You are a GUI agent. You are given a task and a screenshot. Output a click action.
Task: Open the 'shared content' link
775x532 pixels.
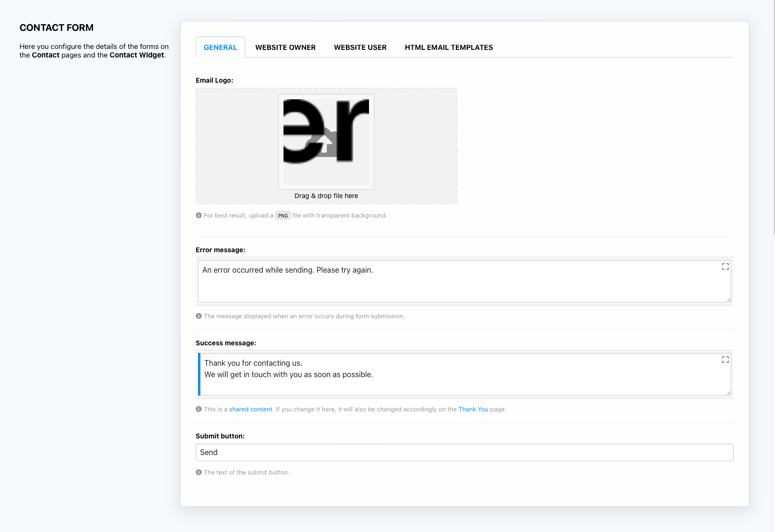251,409
